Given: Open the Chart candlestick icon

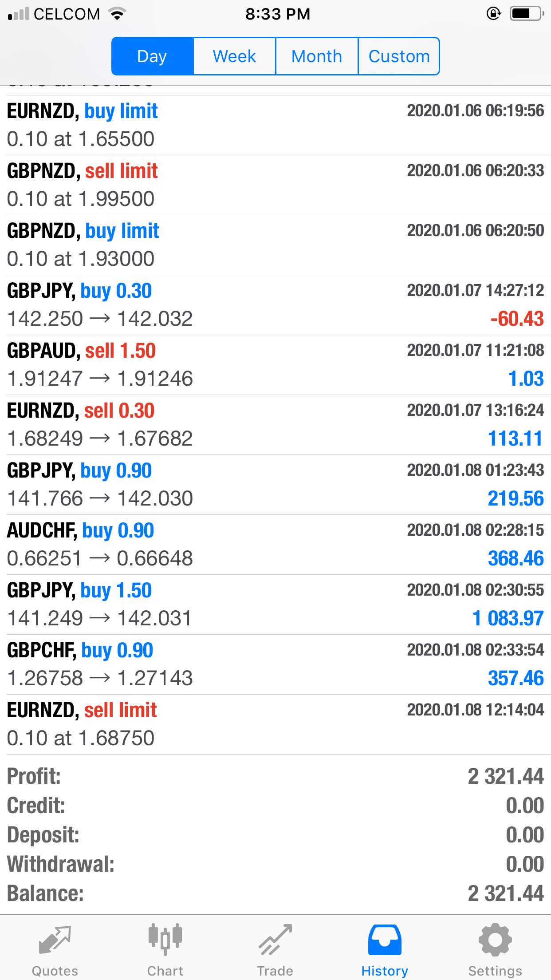Looking at the screenshot, I should [x=165, y=940].
